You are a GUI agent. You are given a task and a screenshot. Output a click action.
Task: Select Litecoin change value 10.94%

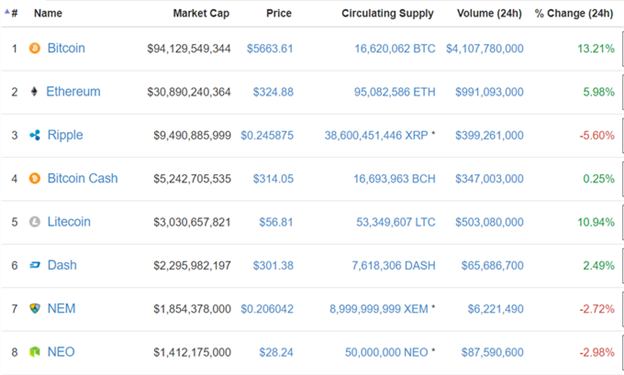pos(596,222)
